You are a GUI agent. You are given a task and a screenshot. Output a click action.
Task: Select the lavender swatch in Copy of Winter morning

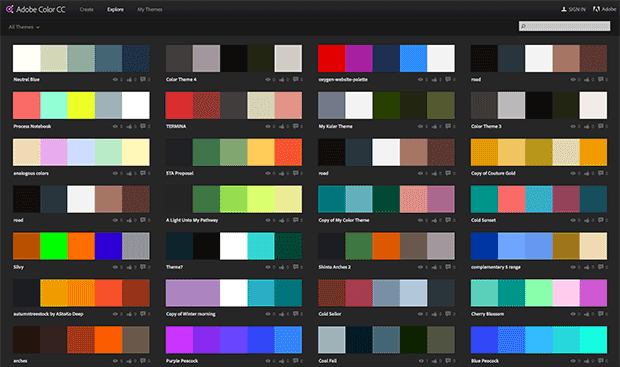(x=193, y=293)
